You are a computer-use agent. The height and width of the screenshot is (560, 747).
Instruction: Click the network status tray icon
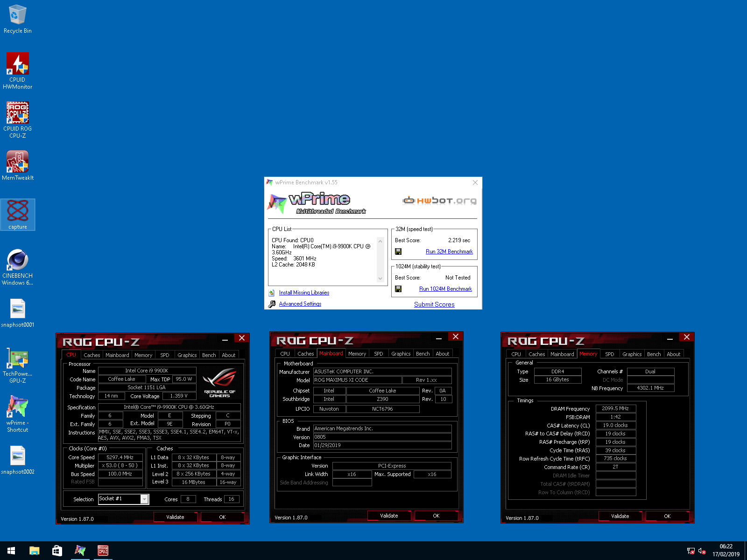coord(691,551)
